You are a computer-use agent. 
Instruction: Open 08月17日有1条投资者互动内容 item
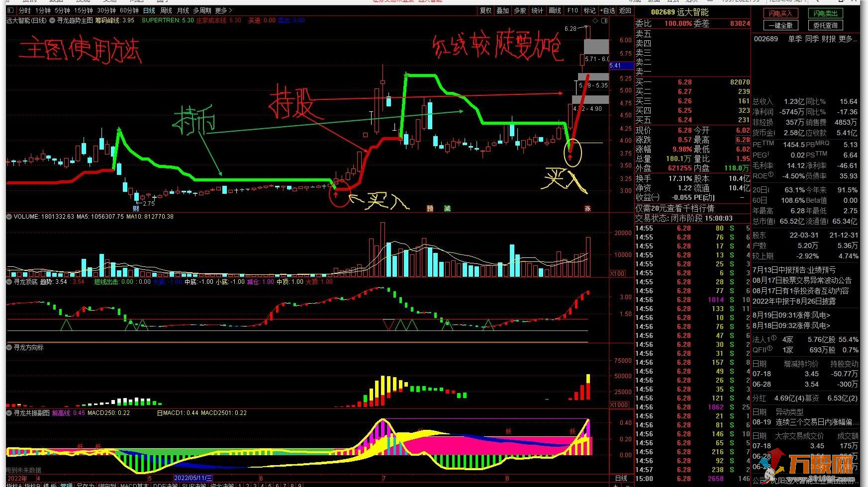pyautogui.click(x=800, y=291)
